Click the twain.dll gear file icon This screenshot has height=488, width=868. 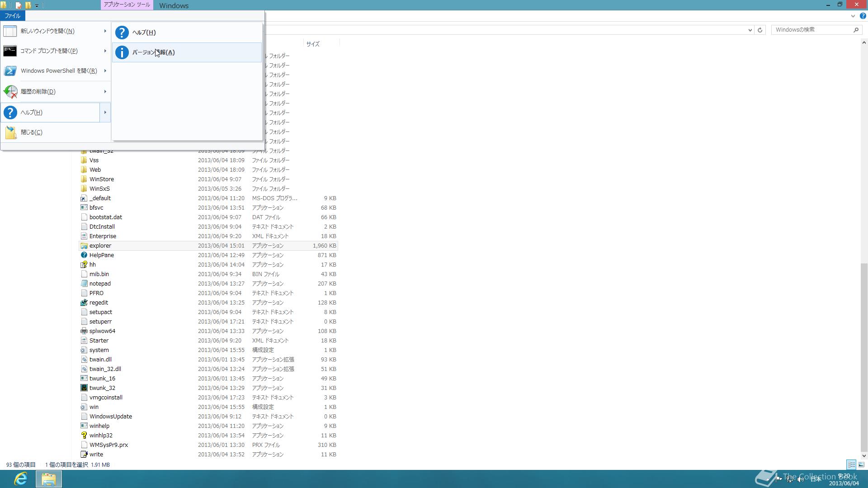pos(84,360)
